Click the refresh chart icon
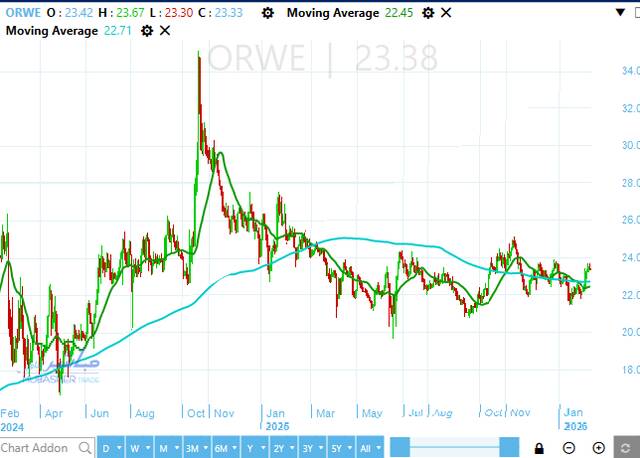Viewport: 640px width, 458px height. tap(627, 447)
